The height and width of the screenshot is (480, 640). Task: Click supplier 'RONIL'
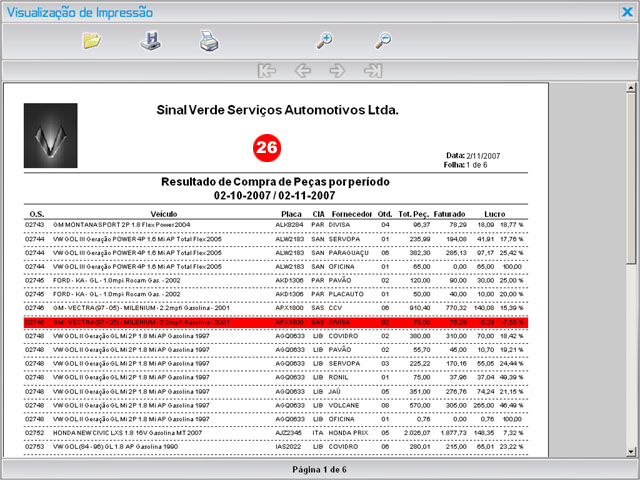click(338, 378)
